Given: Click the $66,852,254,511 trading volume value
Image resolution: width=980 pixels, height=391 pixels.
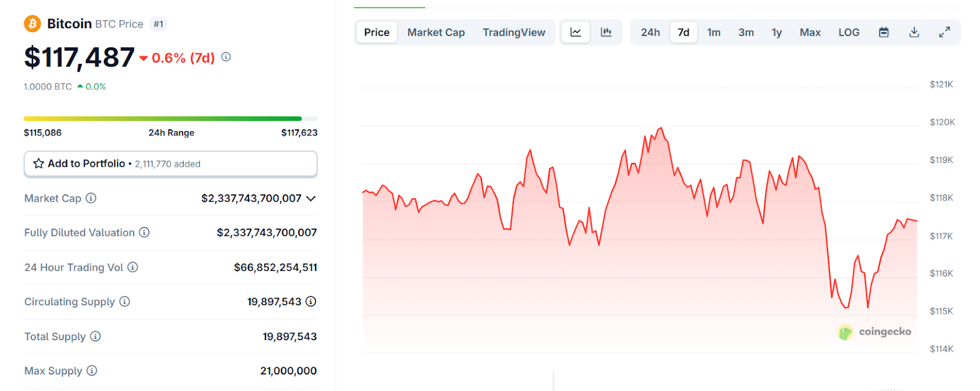Looking at the screenshot, I should click(x=276, y=267).
